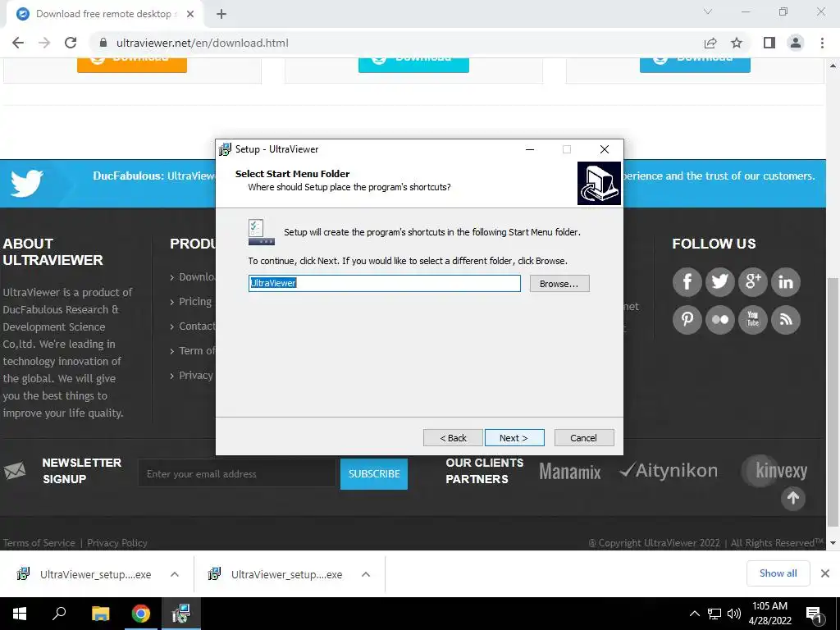Click Next in the UltraViewer setup

pos(514,438)
